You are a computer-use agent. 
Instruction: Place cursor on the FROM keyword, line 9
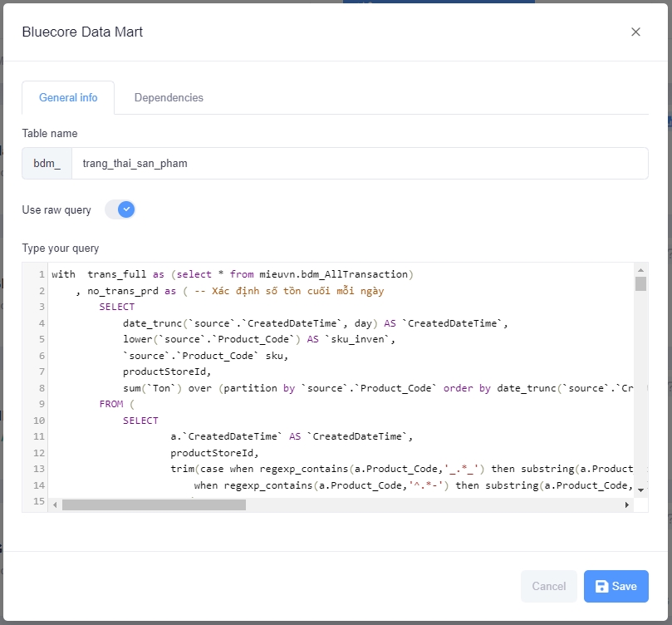[110, 404]
